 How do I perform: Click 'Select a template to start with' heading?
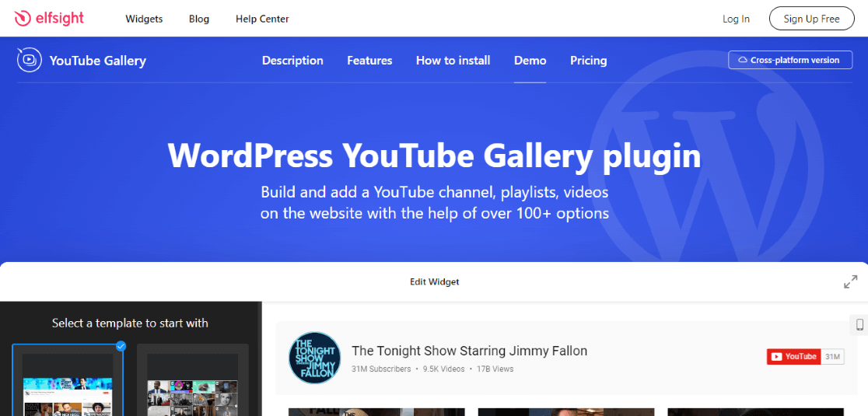(x=130, y=323)
